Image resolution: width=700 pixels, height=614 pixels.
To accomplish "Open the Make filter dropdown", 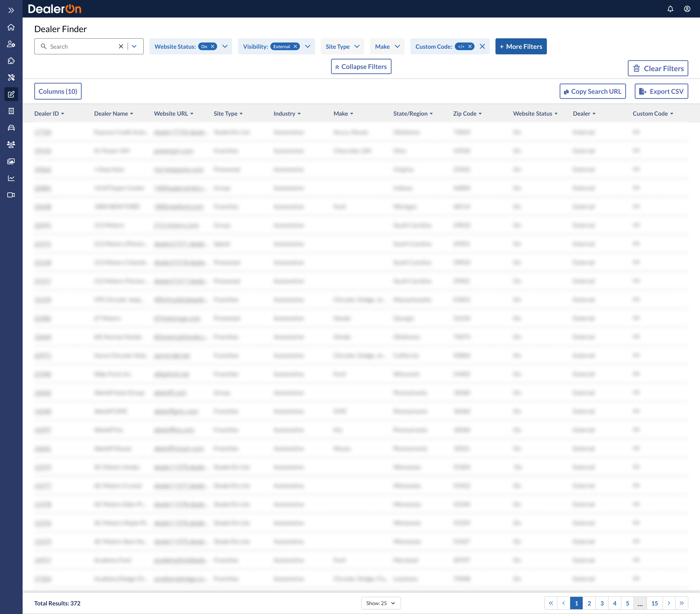I will click(387, 47).
